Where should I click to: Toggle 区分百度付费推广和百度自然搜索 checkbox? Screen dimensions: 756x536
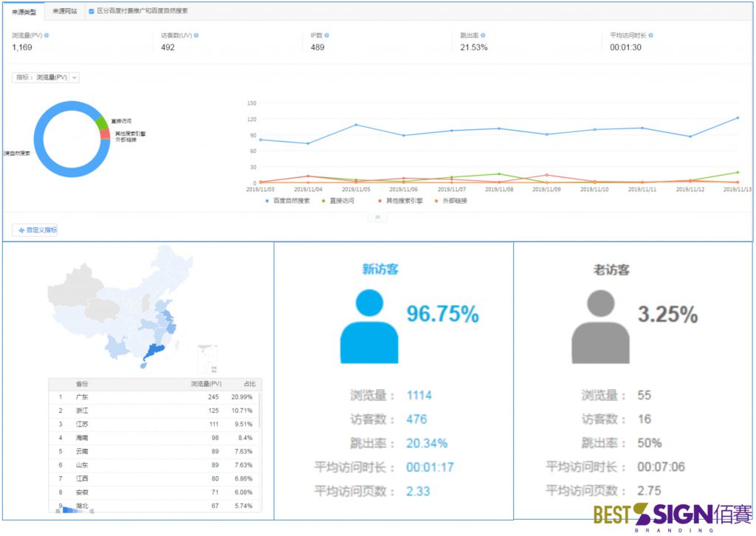91,11
